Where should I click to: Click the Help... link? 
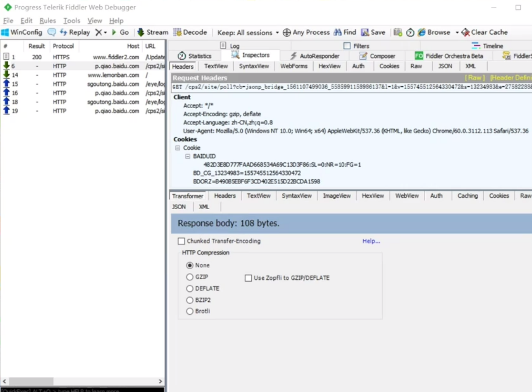371,241
